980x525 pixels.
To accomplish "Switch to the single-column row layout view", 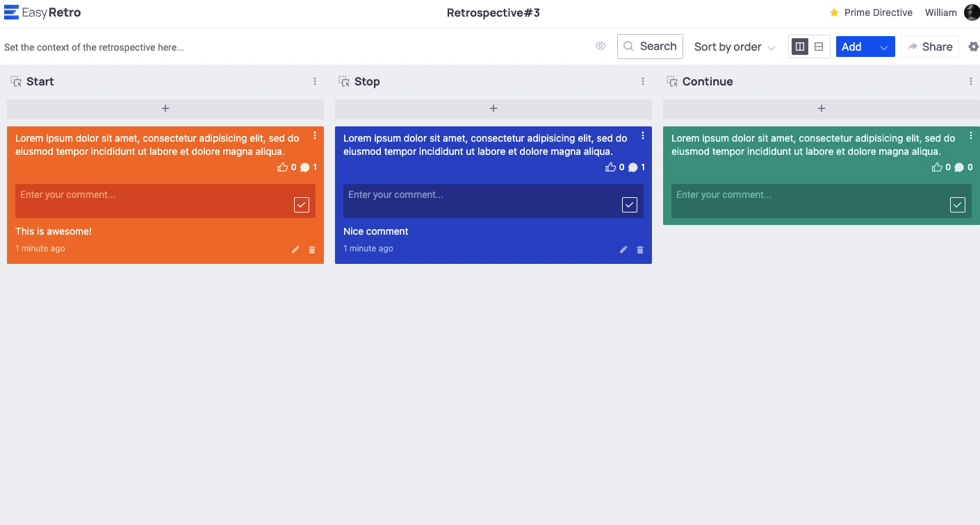I will [x=819, y=47].
